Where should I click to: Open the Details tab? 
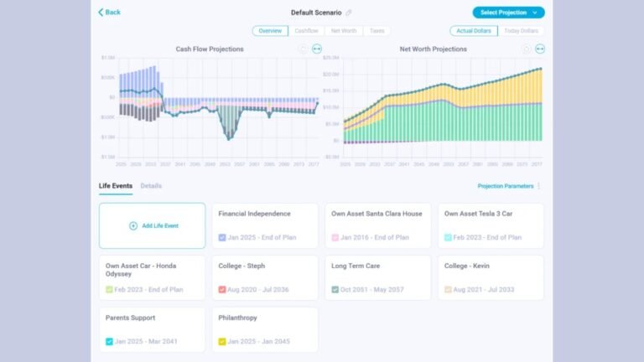pos(151,186)
